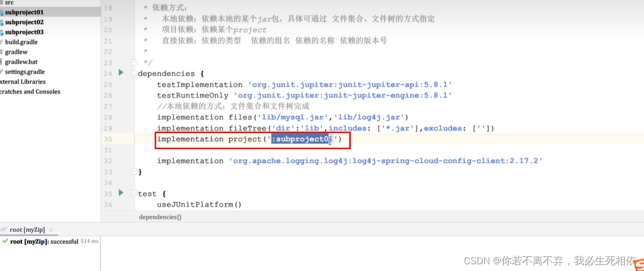Switch to the root [myZip] run tab

pos(27,230)
